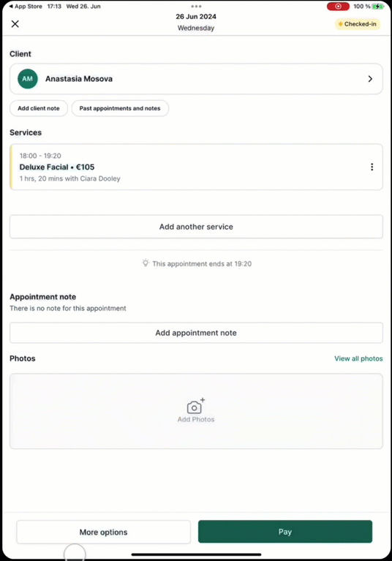392x561 pixels.
Task: Open the three-dot menu for Deluxe Facial
Action: tap(372, 167)
